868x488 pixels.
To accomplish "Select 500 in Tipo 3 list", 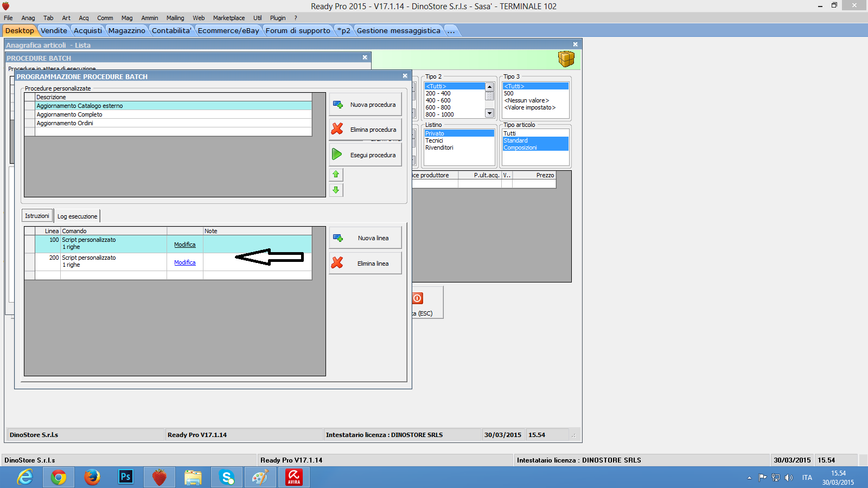I will [535, 93].
